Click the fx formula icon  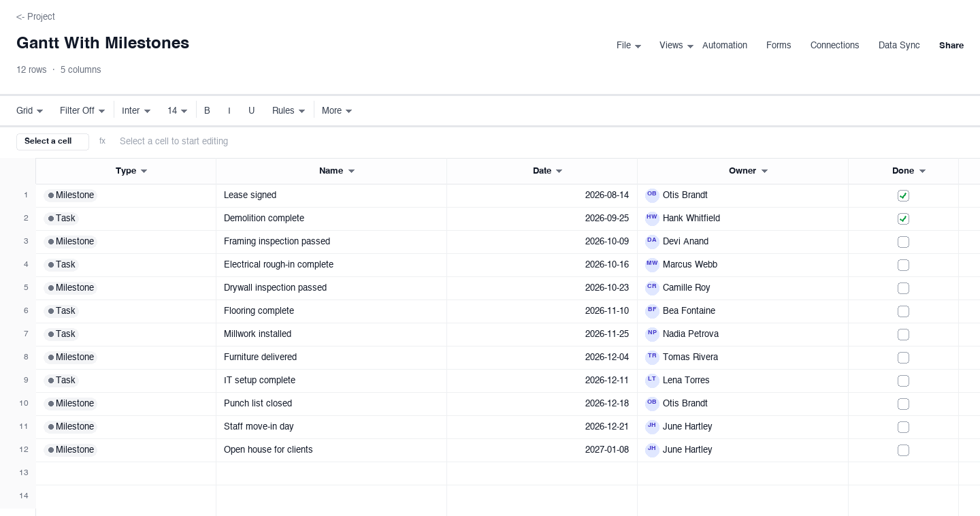(x=102, y=142)
